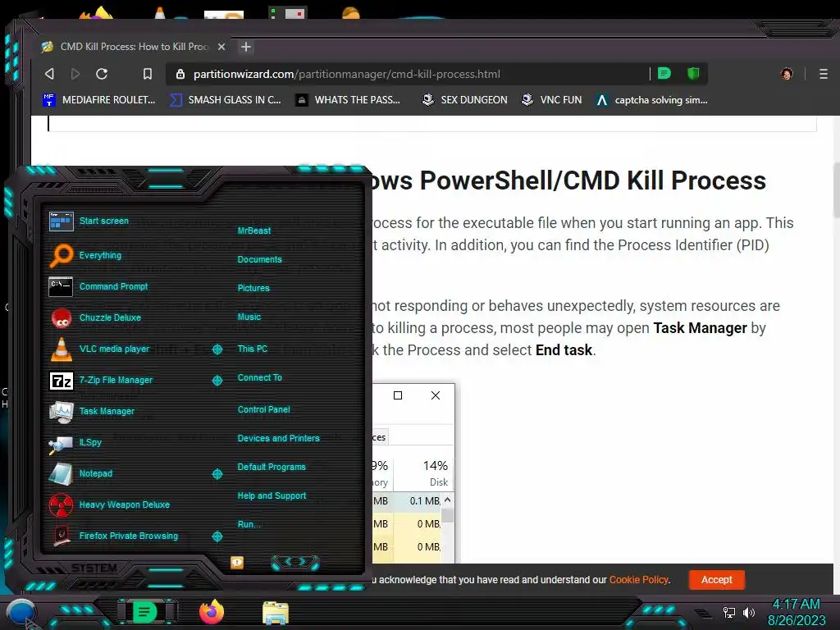
Task: Bookmark this page with bookmark icon
Action: click(x=148, y=74)
